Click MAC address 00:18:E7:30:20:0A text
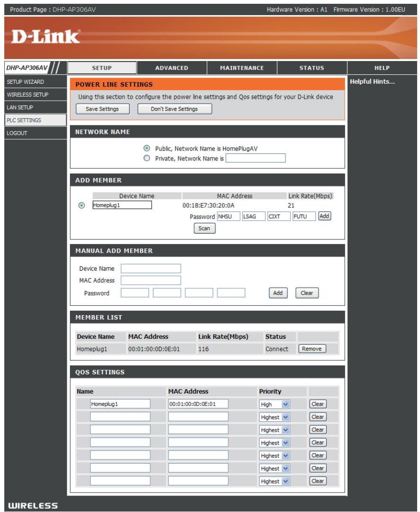This screenshot has width=420, height=512. 208,205
